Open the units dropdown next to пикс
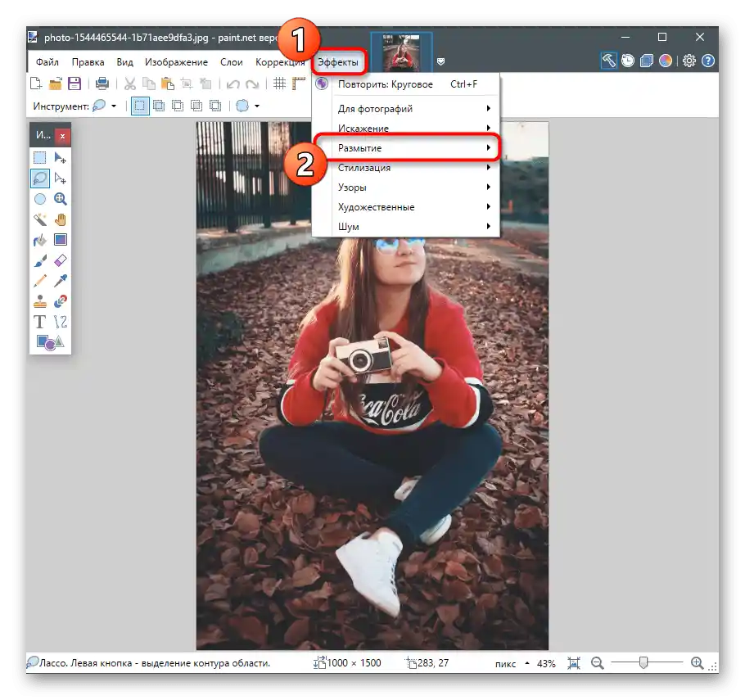The height and width of the screenshot is (700, 745). (x=527, y=663)
